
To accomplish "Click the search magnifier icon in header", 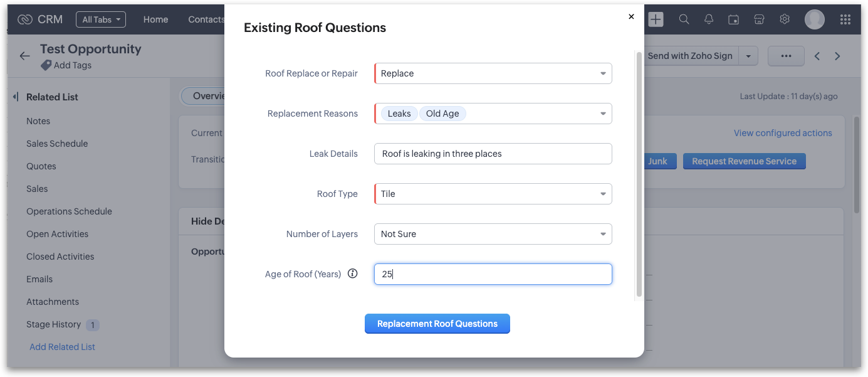I will coord(684,19).
